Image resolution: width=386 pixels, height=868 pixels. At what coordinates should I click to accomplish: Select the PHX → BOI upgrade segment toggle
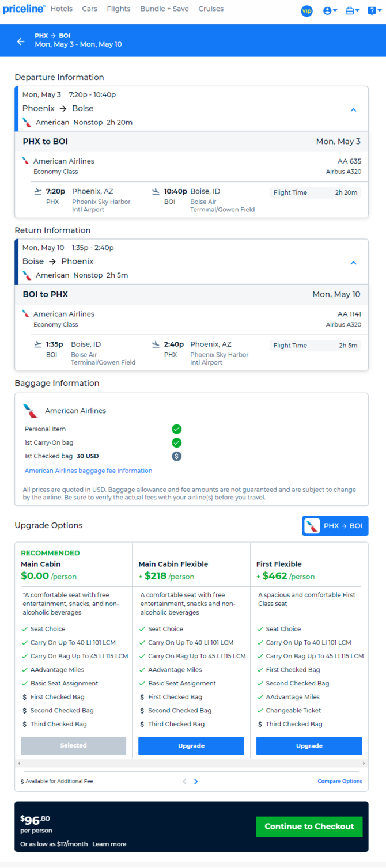click(x=335, y=526)
